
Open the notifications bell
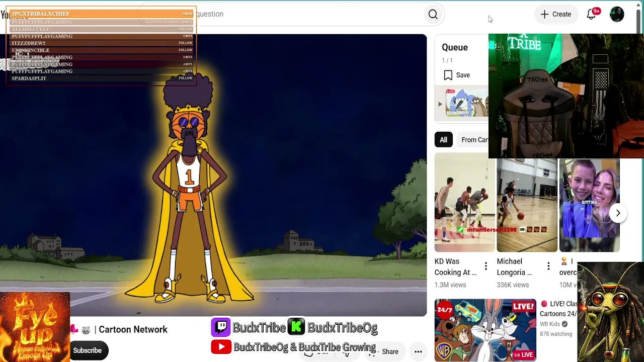pyautogui.click(x=592, y=14)
